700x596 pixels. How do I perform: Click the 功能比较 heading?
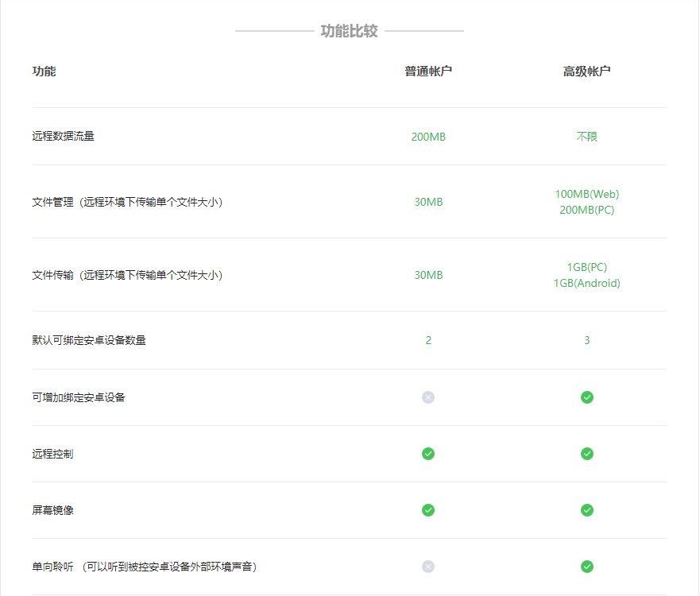[349, 31]
